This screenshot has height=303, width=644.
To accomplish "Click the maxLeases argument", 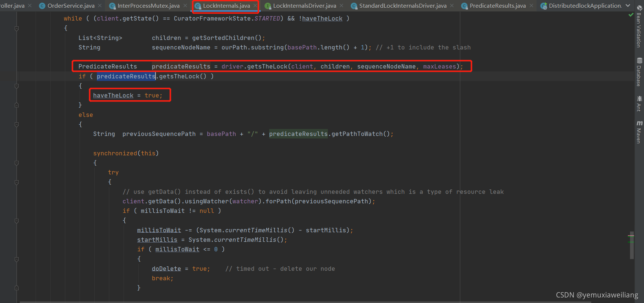I will (439, 66).
